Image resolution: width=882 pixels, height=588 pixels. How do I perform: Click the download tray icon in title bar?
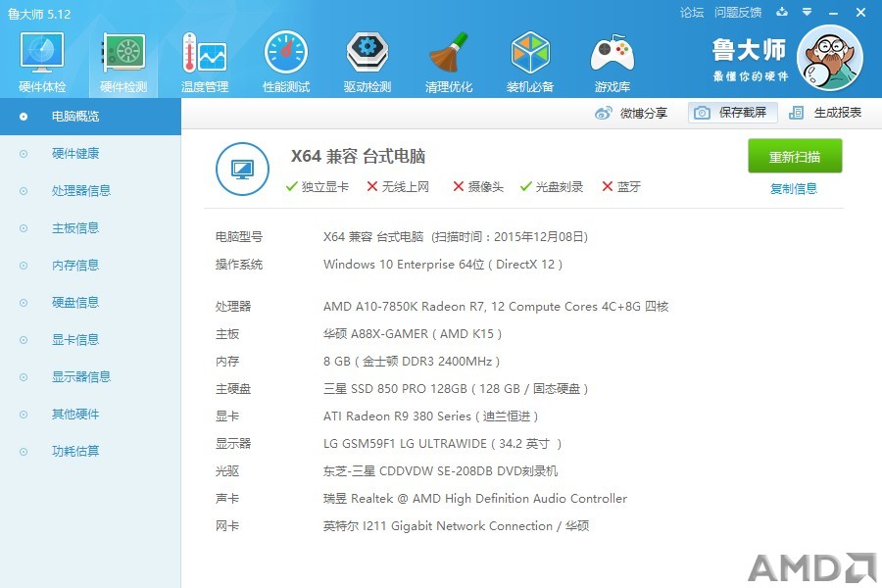(x=782, y=12)
